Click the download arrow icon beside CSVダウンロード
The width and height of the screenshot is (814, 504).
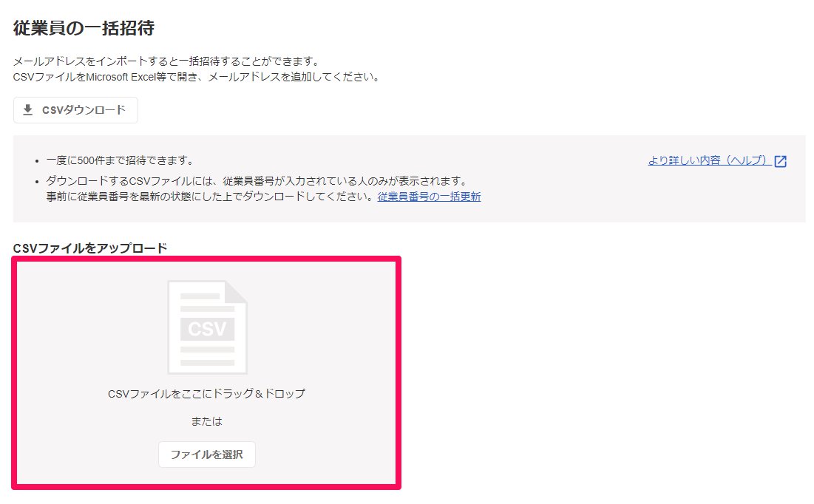[x=28, y=110]
